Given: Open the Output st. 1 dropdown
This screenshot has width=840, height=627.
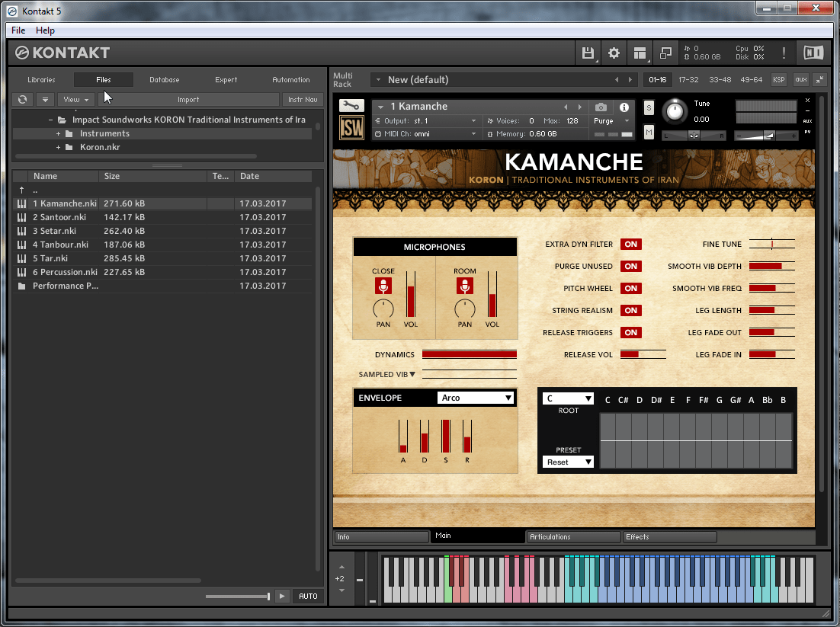Looking at the screenshot, I should [426, 121].
